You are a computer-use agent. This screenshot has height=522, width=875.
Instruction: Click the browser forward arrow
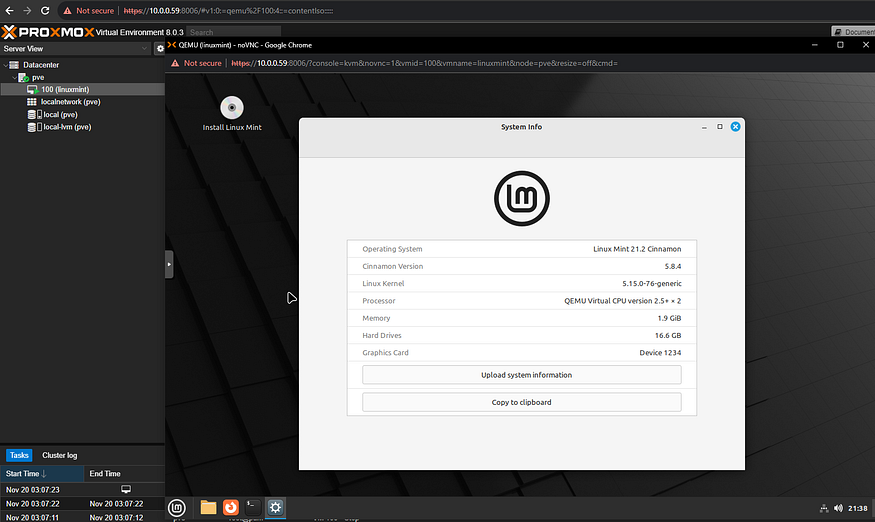(27, 11)
